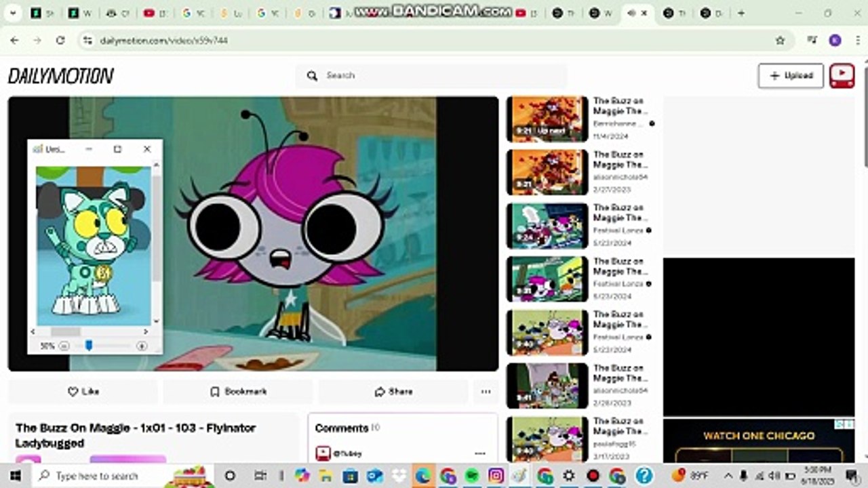Click the Dailymotion search field
The height and width of the screenshot is (488, 868).
point(431,76)
